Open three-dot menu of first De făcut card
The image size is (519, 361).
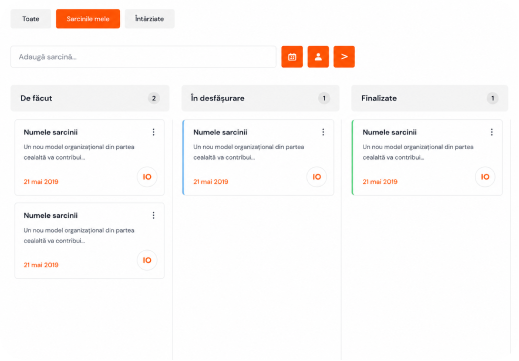154,132
